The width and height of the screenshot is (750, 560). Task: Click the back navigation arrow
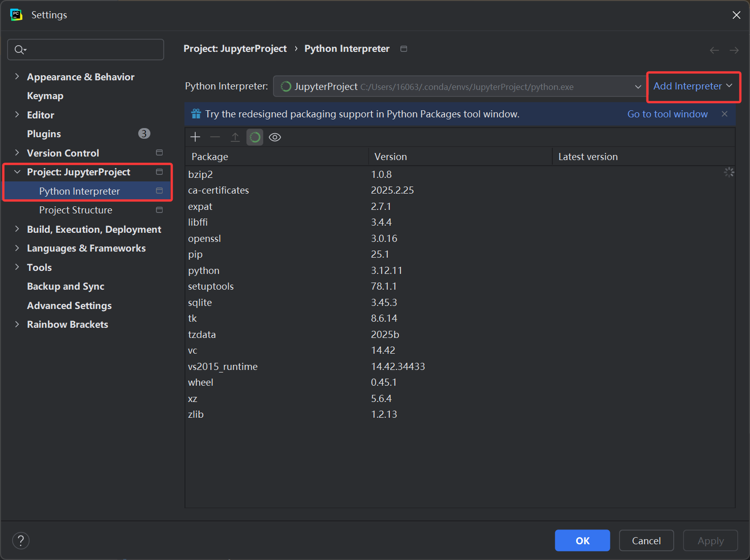[x=714, y=50]
